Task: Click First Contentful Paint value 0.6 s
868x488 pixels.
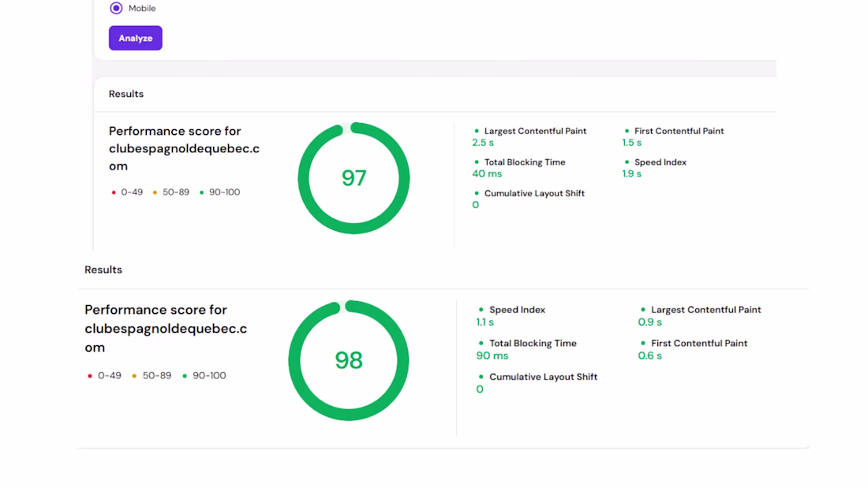Action: (x=650, y=356)
